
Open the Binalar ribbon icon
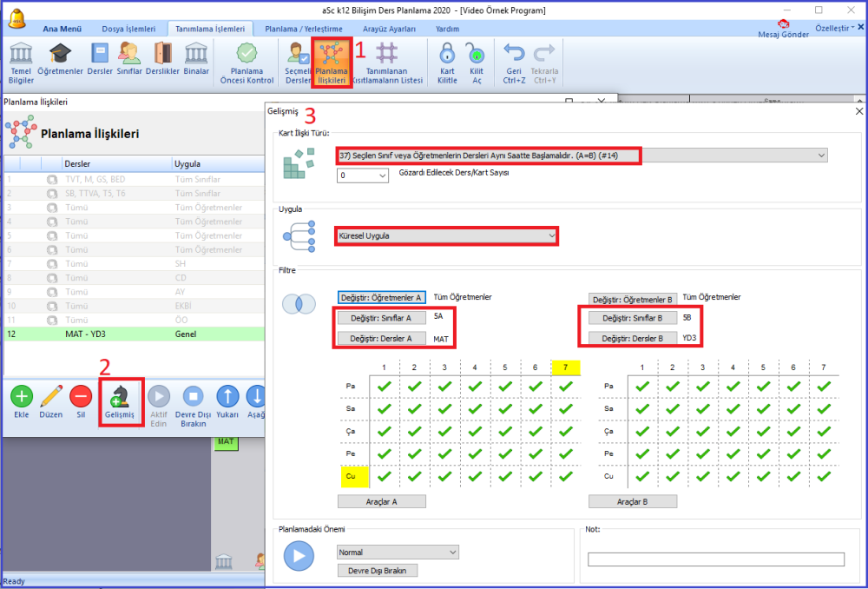pos(196,59)
